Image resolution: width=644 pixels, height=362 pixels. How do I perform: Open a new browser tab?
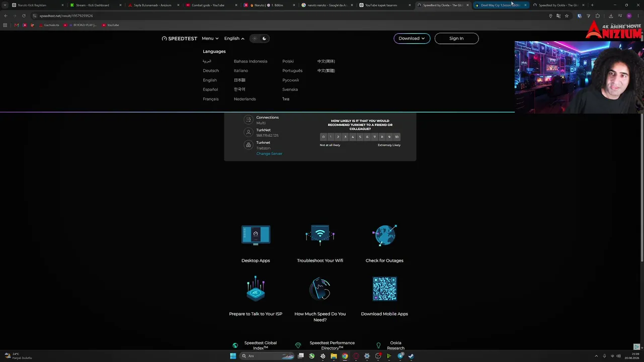coord(592,5)
